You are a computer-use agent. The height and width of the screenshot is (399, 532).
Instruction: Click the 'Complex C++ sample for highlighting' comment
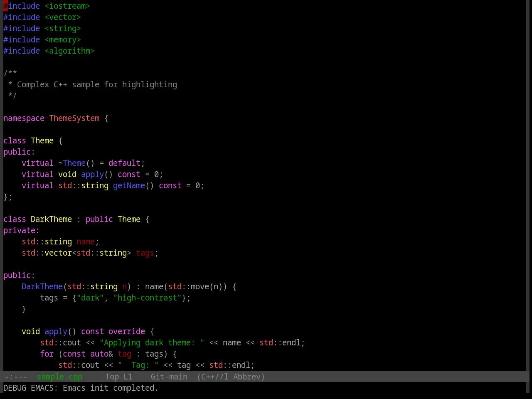pyautogui.click(x=97, y=84)
